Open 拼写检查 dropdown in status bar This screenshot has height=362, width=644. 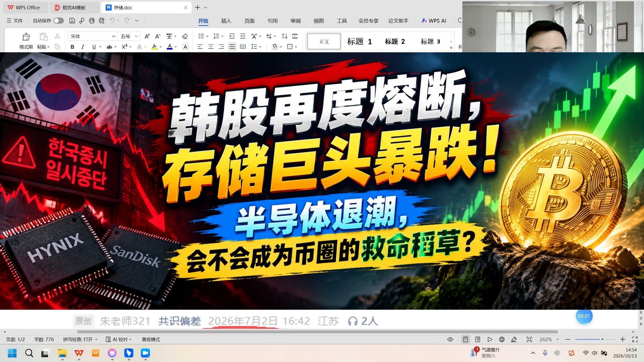click(x=80, y=339)
